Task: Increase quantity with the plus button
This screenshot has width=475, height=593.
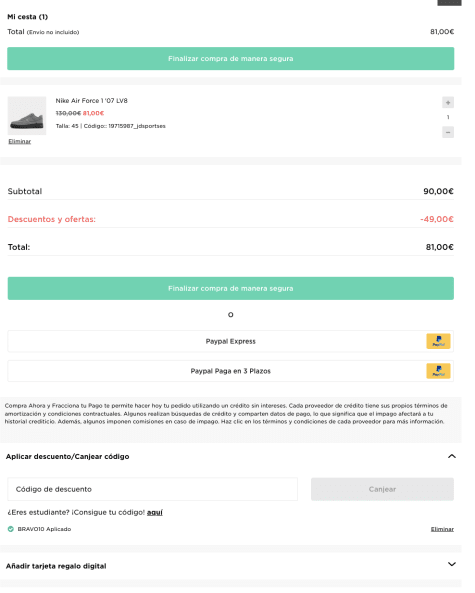Action: tap(448, 102)
